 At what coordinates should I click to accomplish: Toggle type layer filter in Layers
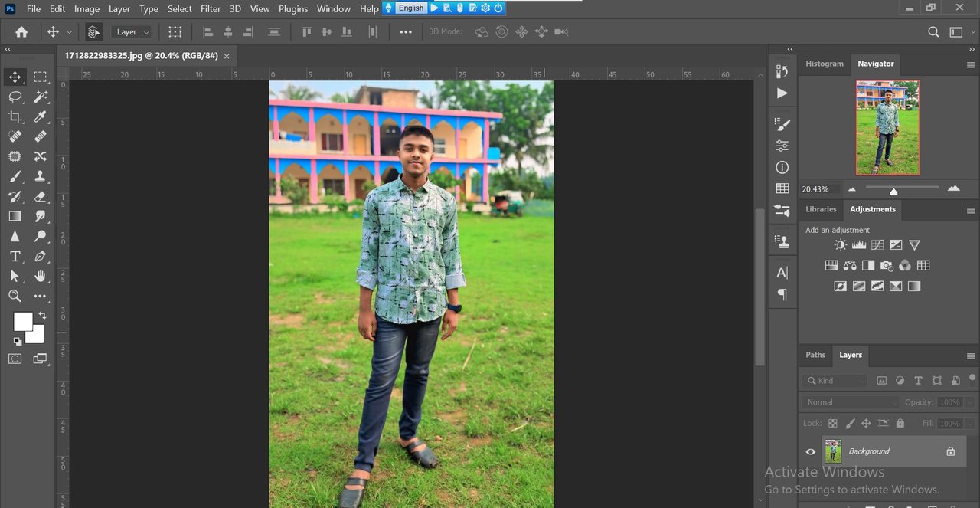918,381
